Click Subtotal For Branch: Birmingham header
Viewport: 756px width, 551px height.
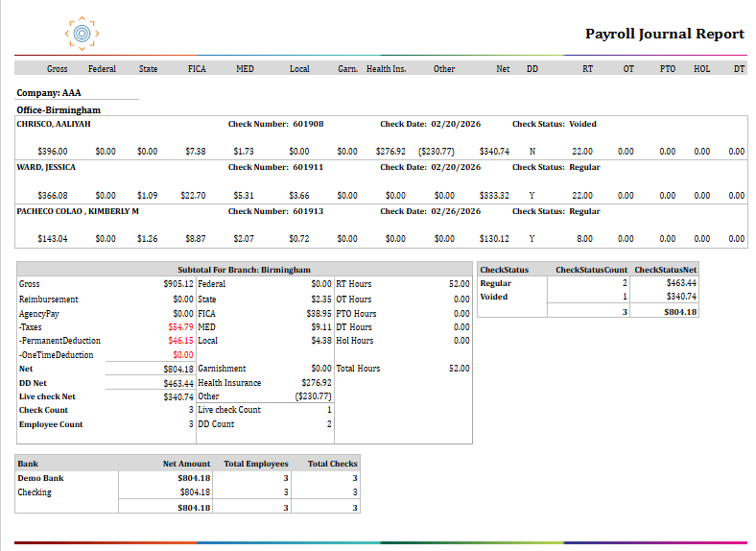coord(244,270)
